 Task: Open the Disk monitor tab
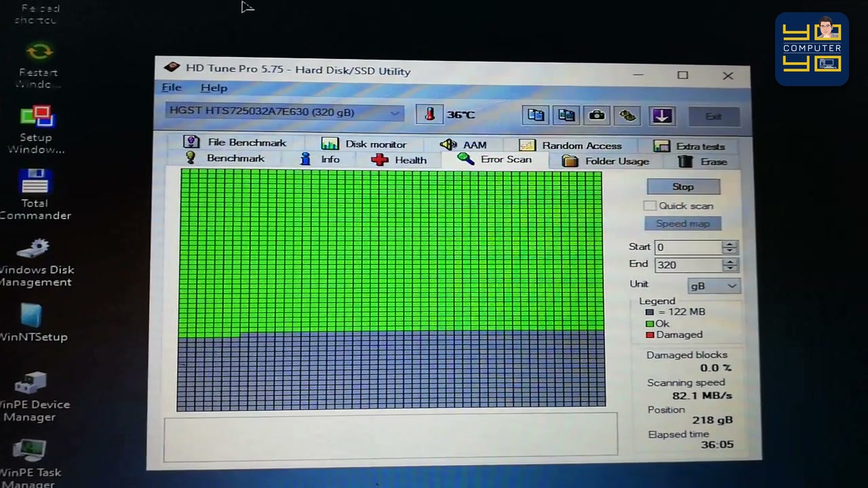tap(364, 144)
